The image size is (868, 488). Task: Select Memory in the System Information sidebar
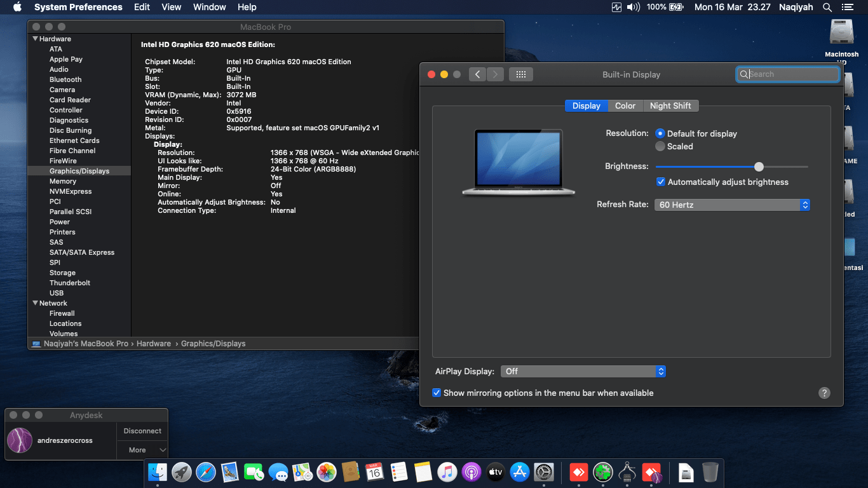pos(63,181)
